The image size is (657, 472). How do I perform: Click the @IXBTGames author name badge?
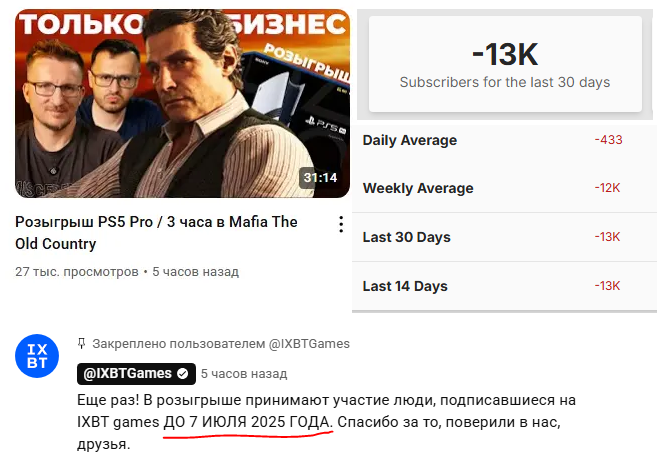tap(136, 373)
